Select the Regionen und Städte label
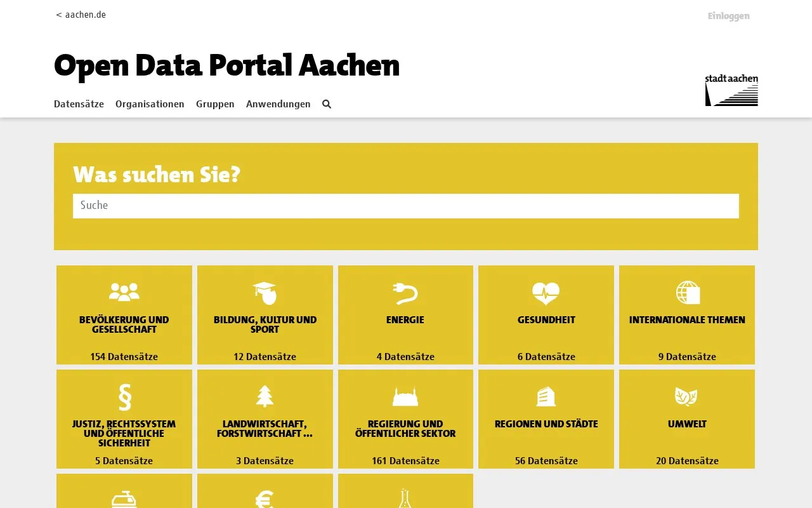Image resolution: width=812 pixels, height=508 pixels. [x=546, y=424]
